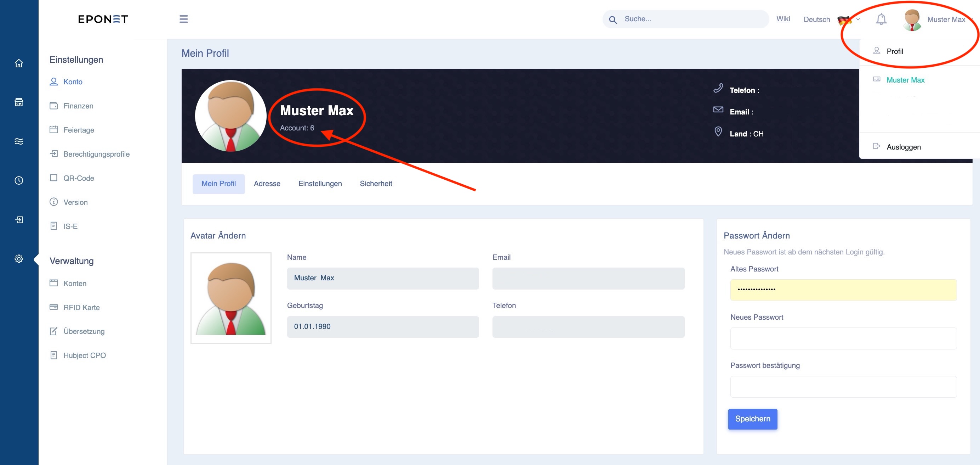Open Hubject CPO under Verwaltung

point(85,355)
